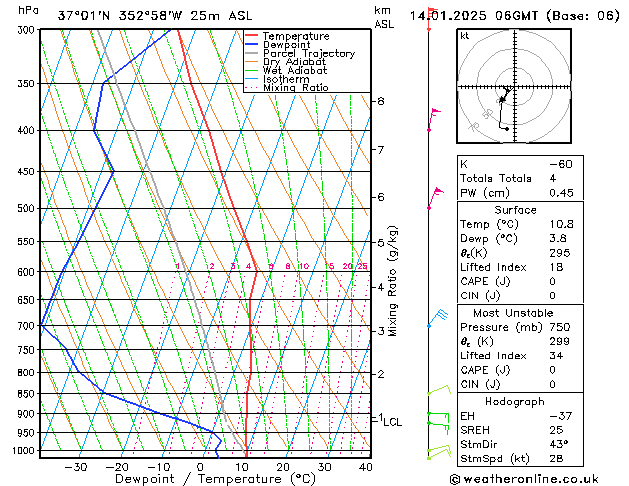Screen dimensions: 629x486
Task: Click the red Temperature legend line sample
Action: 251,36
